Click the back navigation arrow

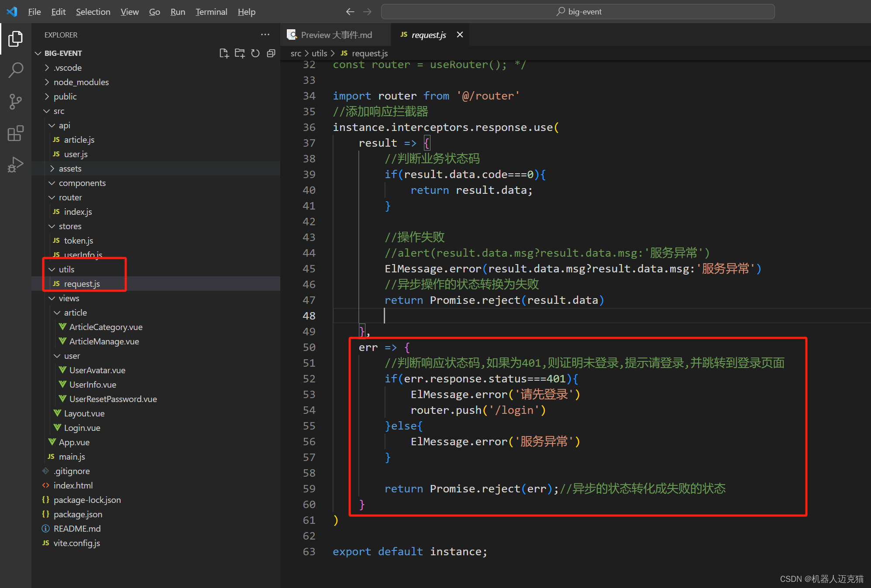(x=350, y=12)
